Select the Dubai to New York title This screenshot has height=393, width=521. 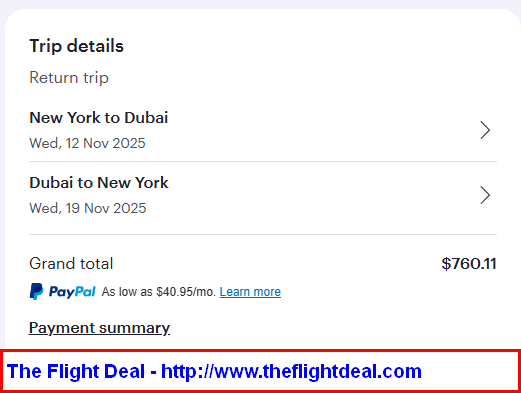pyautogui.click(x=99, y=183)
